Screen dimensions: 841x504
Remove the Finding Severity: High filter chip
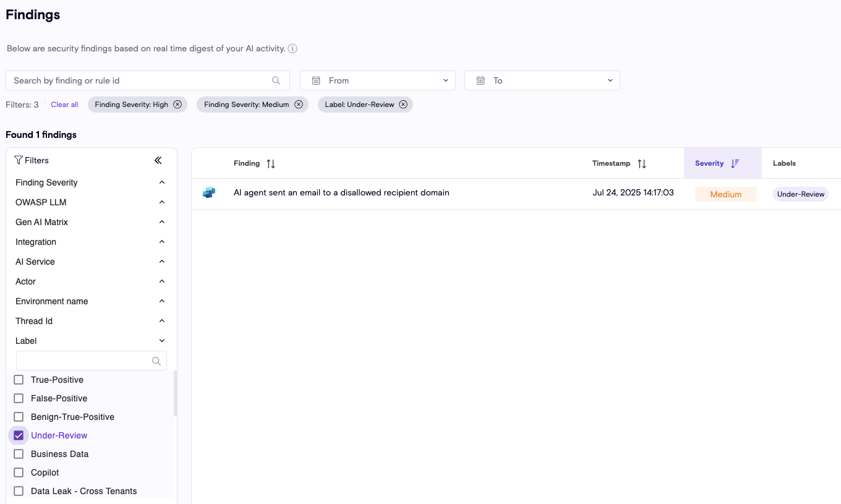coord(177,105)
